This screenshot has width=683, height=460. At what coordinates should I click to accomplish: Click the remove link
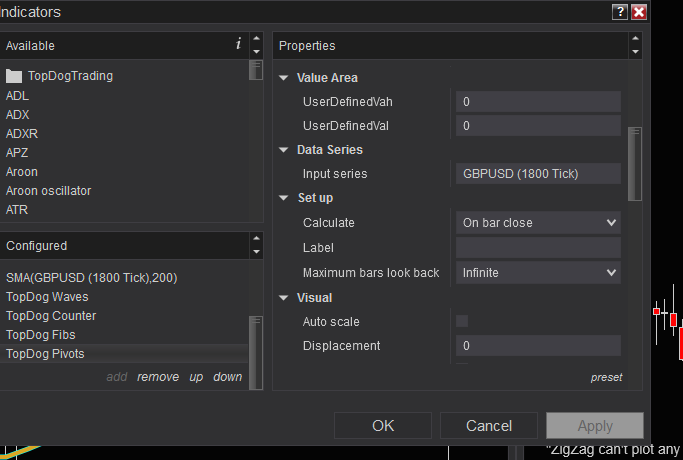tap(158, 377)
